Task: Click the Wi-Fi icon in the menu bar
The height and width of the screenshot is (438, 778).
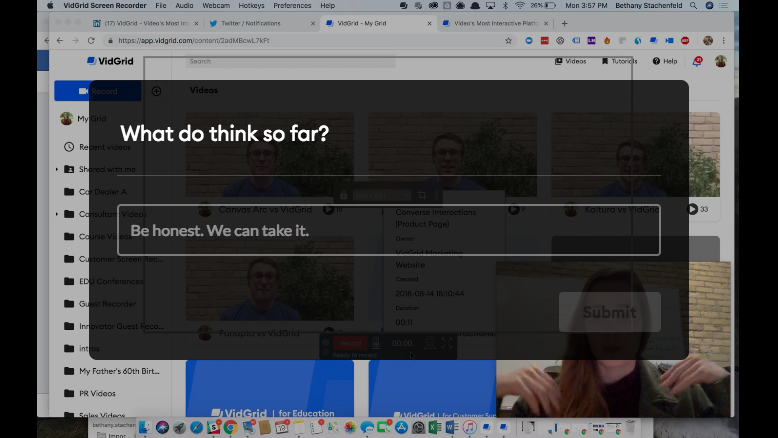Action: [519, 5]
